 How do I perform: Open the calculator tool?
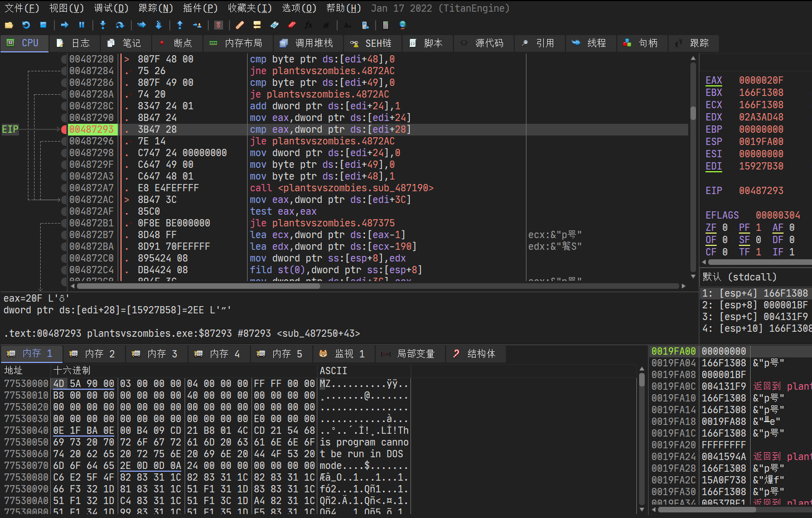pyautogui.click(x=385, y=25)
